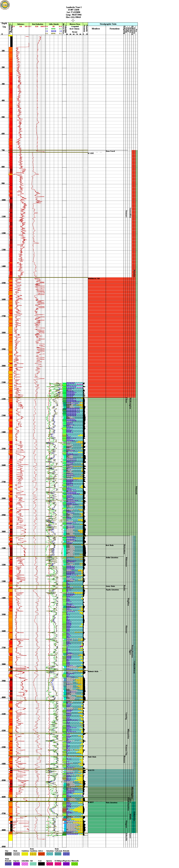Click the Depth Log column header
This screenshot has width=179, height=868.
[x=4, y=25]
